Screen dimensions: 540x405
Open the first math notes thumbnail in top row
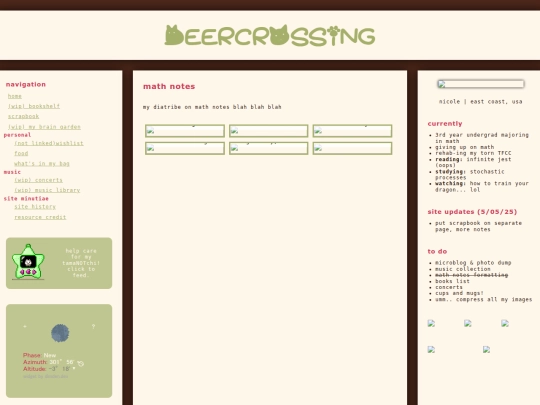coord(185,131)
